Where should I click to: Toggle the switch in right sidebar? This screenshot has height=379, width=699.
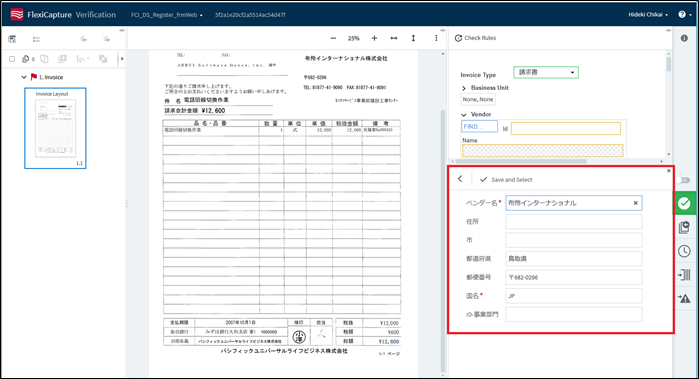[x=683, y=180]
